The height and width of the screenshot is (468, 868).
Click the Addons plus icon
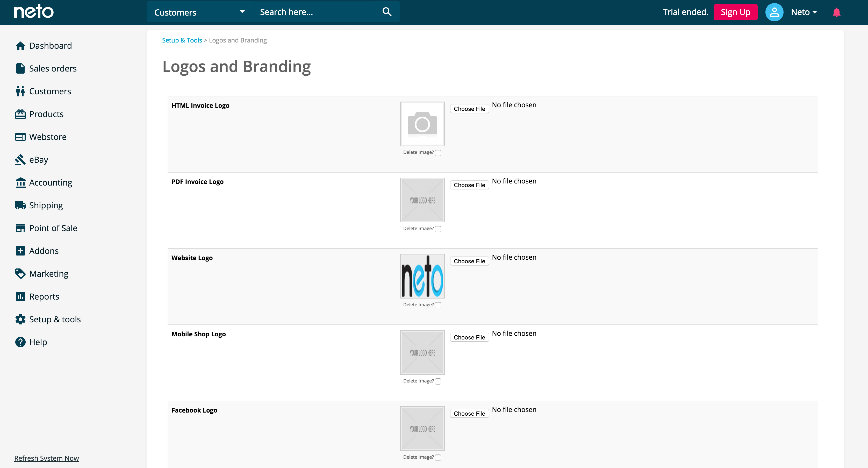pos(20,251)
